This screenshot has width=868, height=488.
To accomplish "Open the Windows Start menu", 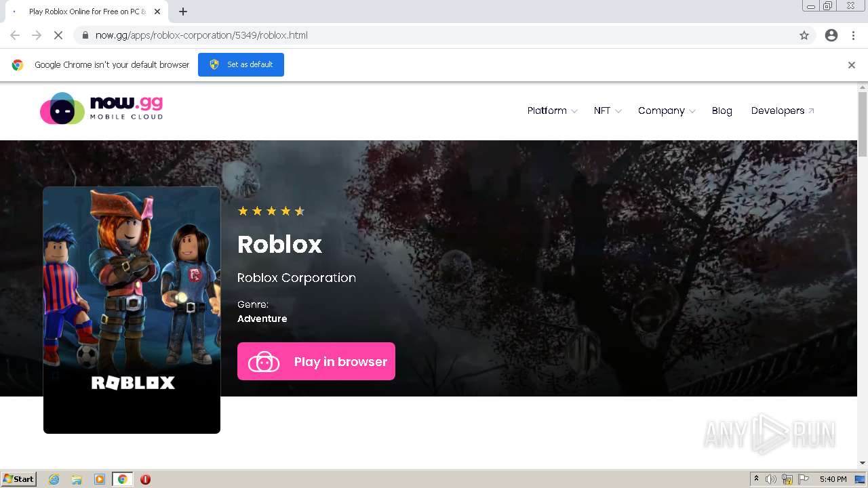I will coord(19,479).
